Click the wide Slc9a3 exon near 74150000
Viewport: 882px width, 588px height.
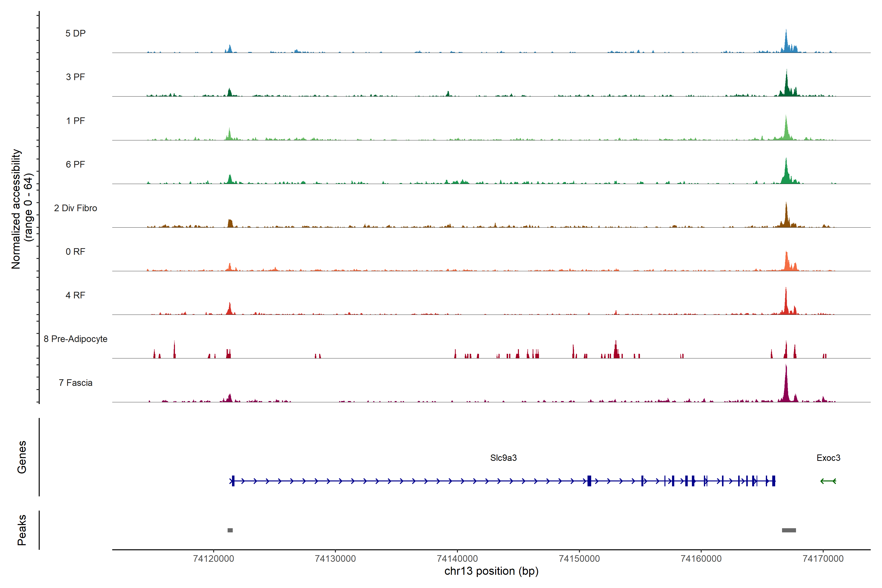click(589, 481)
